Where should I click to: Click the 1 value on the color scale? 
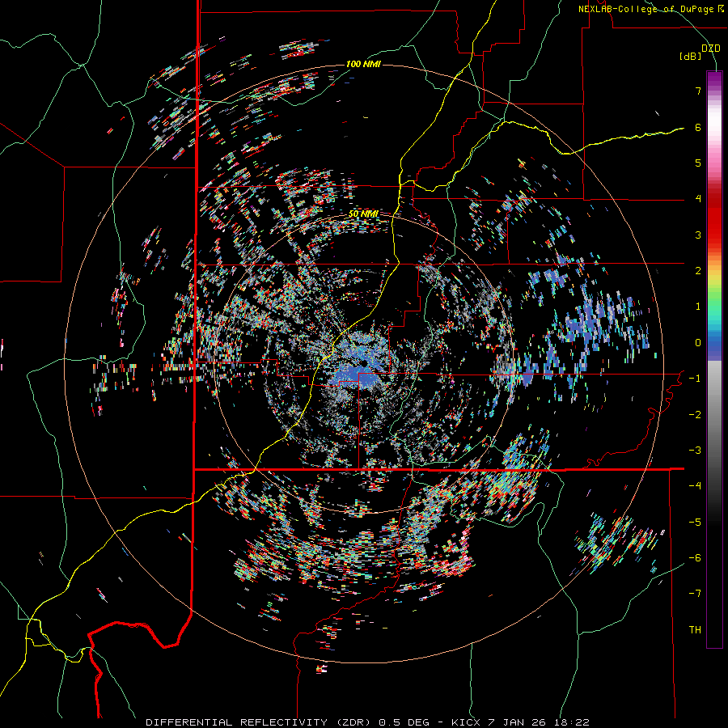(x=698, y=307)
